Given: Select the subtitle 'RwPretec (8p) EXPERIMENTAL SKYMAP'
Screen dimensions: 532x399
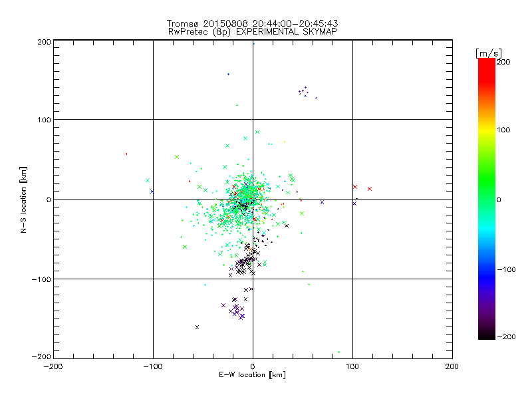Looking at the screenshot, I should [x=252, y=32].
